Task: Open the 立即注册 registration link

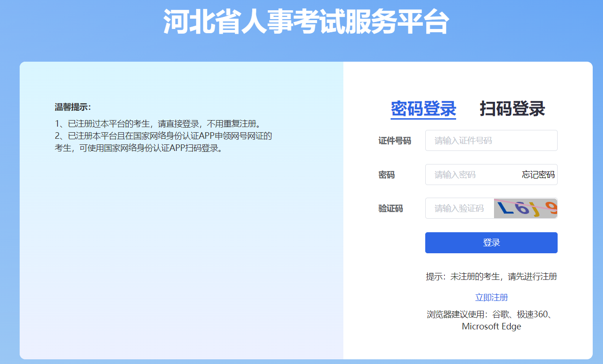Action: click(x=491, y=298)
